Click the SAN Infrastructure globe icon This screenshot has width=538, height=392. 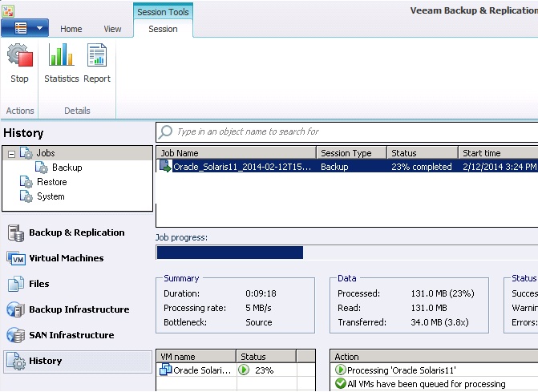pos(15,335)
